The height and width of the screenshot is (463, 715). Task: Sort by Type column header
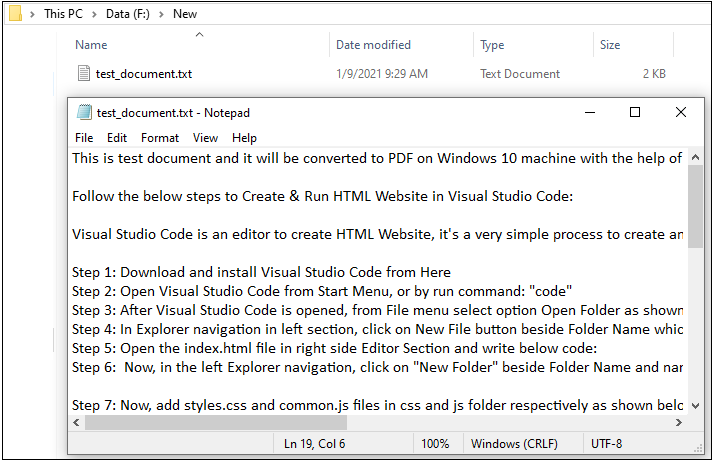point(492,45)
